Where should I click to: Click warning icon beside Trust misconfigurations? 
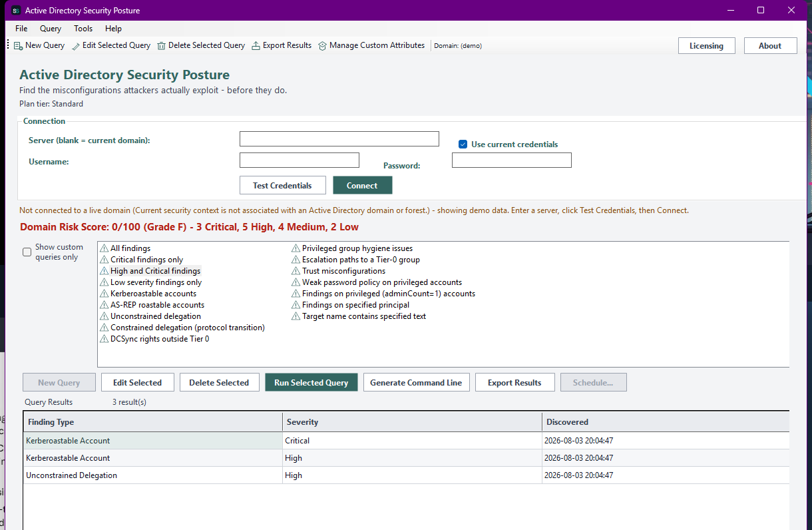click(x=296, y=271)
